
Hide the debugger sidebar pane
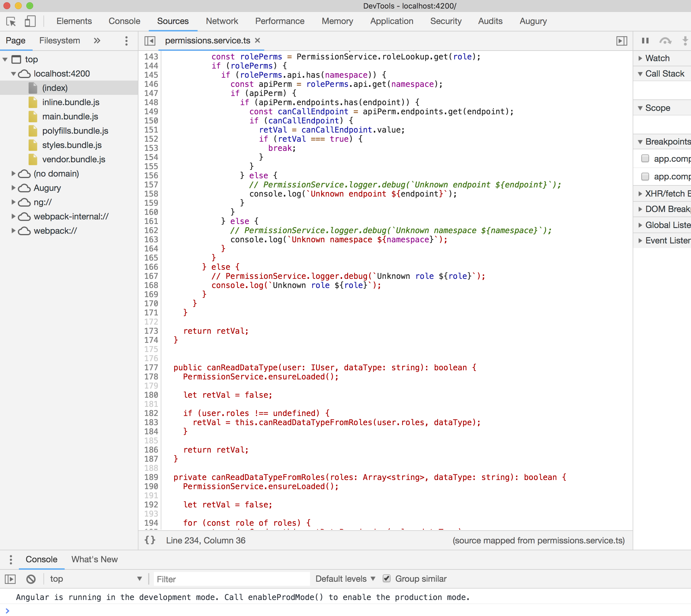point(621,41)
